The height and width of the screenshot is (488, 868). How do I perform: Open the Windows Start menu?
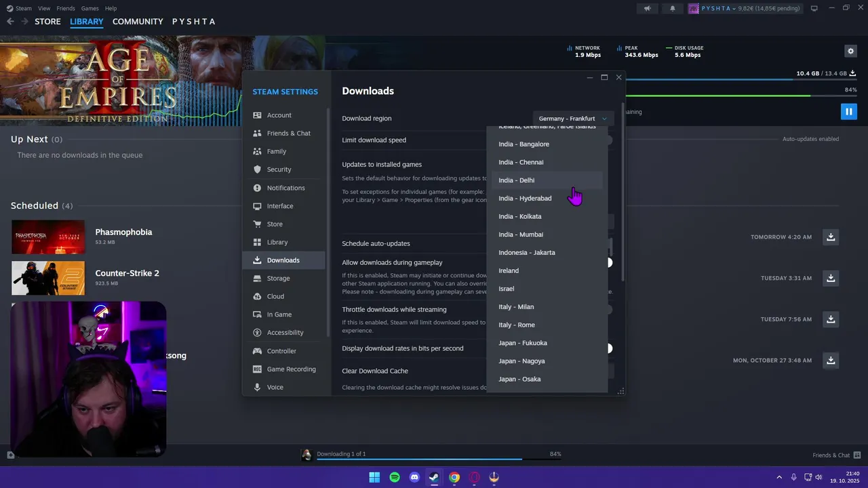[374, 477]
